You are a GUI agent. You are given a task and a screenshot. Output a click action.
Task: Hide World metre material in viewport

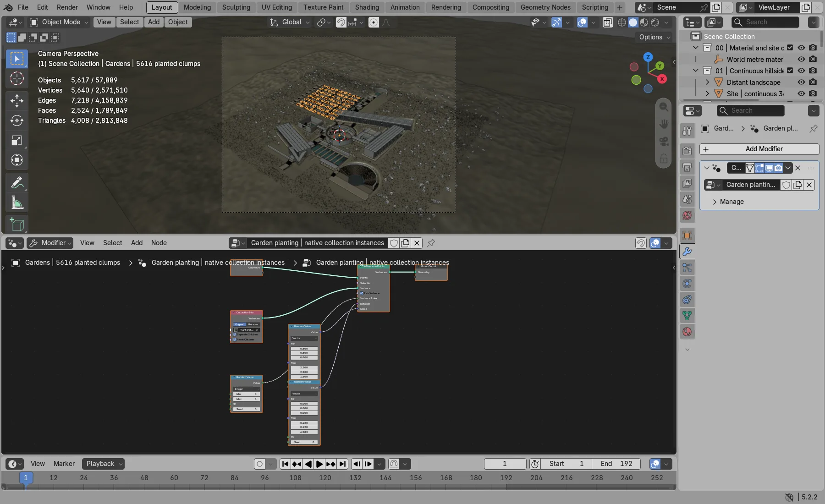pyautogui.click(x=801, y=59)
